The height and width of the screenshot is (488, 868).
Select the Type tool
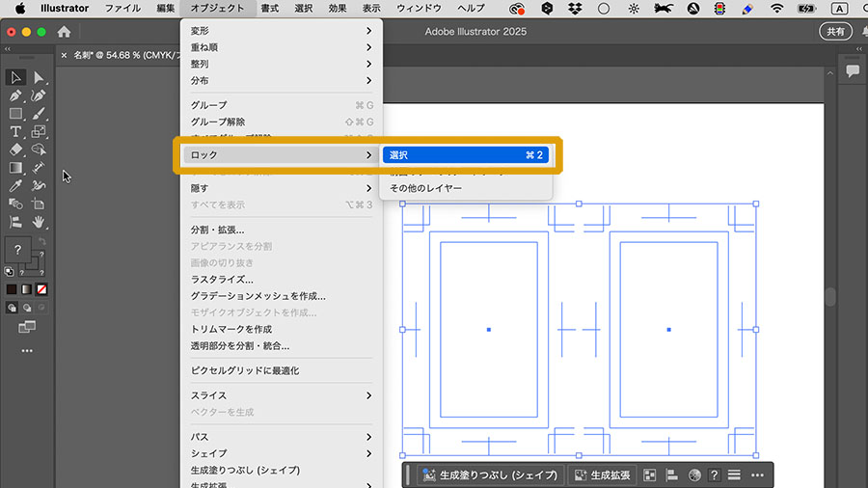pos(15,132)
